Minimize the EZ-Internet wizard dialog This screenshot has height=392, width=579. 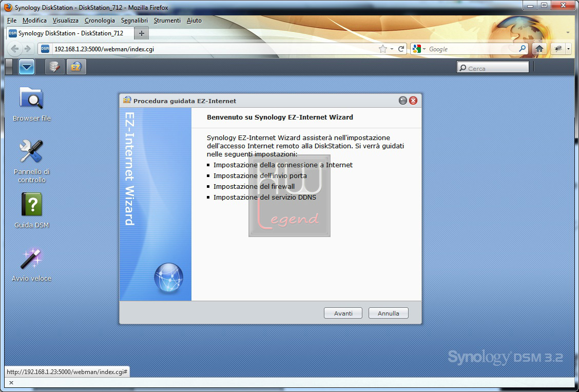click(x=403, y=101)
